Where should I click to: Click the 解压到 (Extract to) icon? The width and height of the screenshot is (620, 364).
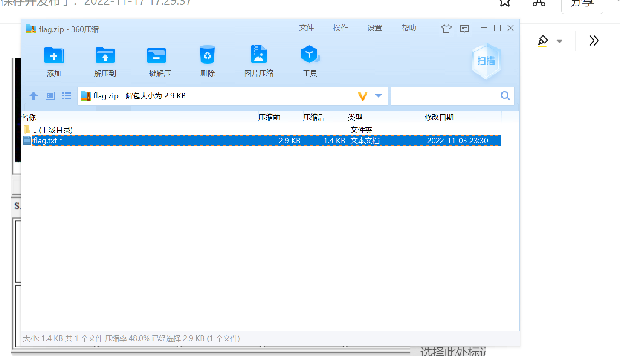tap(105, 56)
